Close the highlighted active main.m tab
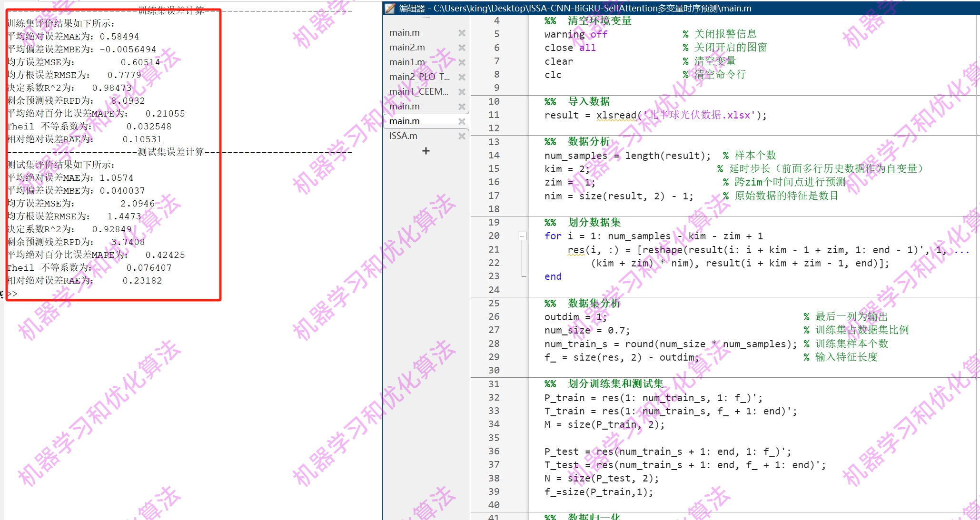Image resolution: width=980 pixels, height=520 pixels. coord(461,121)
